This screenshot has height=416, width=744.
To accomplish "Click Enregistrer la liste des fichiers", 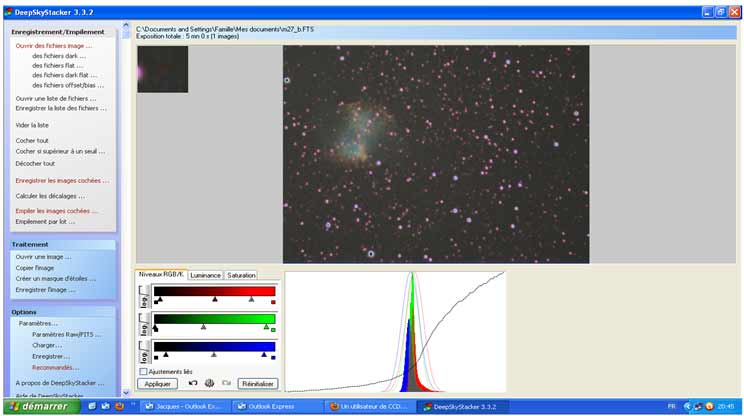I will (61, 108).
